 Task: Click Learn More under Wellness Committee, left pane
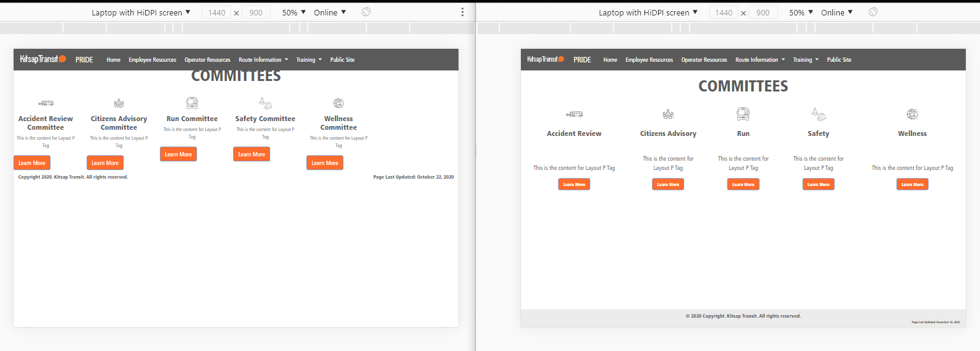(325, 163)
